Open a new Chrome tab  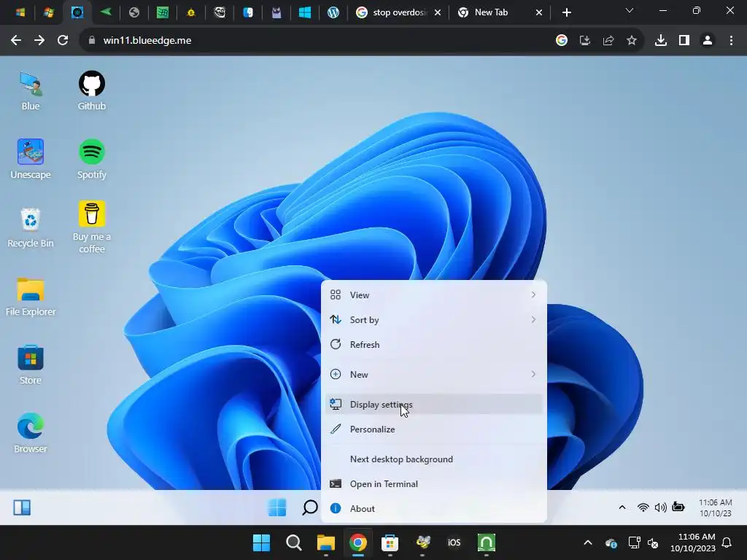(566, 12)
